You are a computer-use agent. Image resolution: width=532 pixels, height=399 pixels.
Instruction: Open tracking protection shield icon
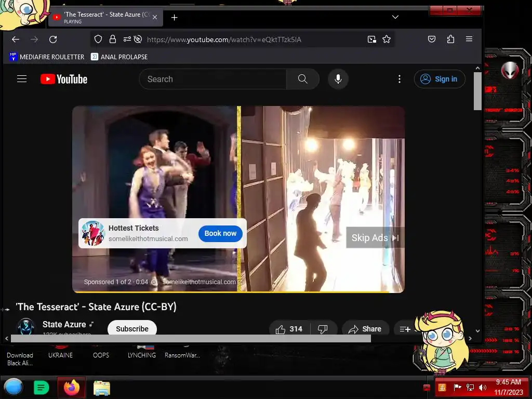coord(98,39)
